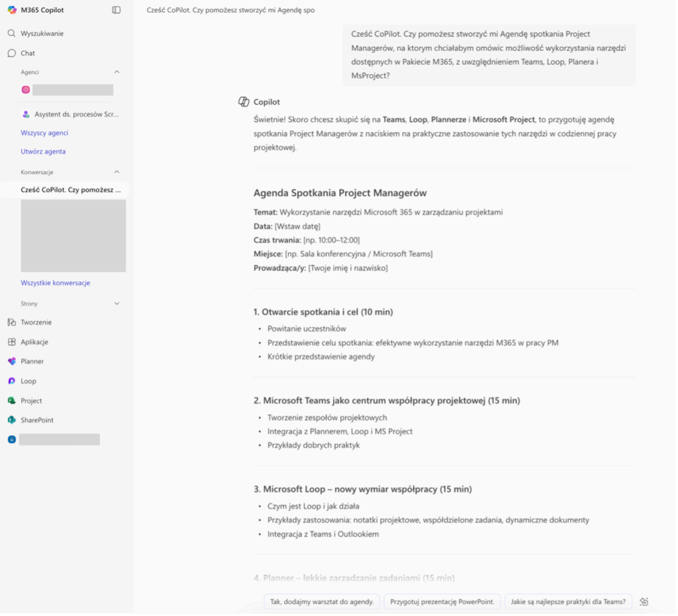
Task: Open Wszystkie konwersacje link
Action: point(55,283)
